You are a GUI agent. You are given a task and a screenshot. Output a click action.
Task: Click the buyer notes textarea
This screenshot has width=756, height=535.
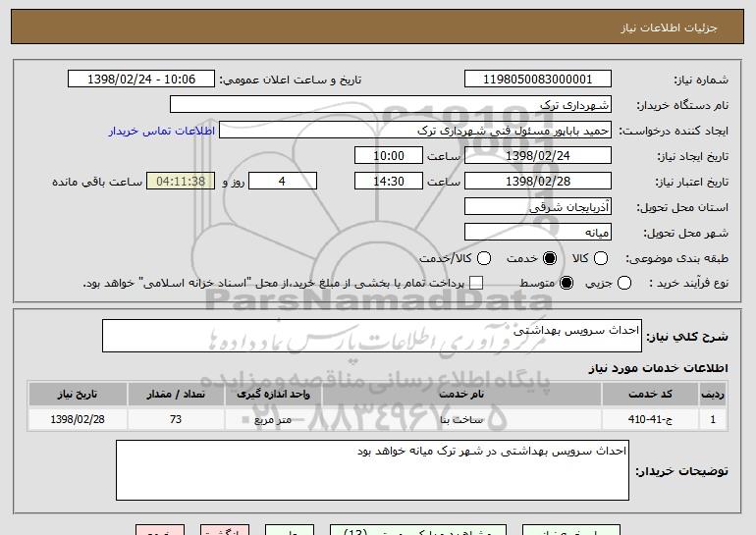(372, 470)
